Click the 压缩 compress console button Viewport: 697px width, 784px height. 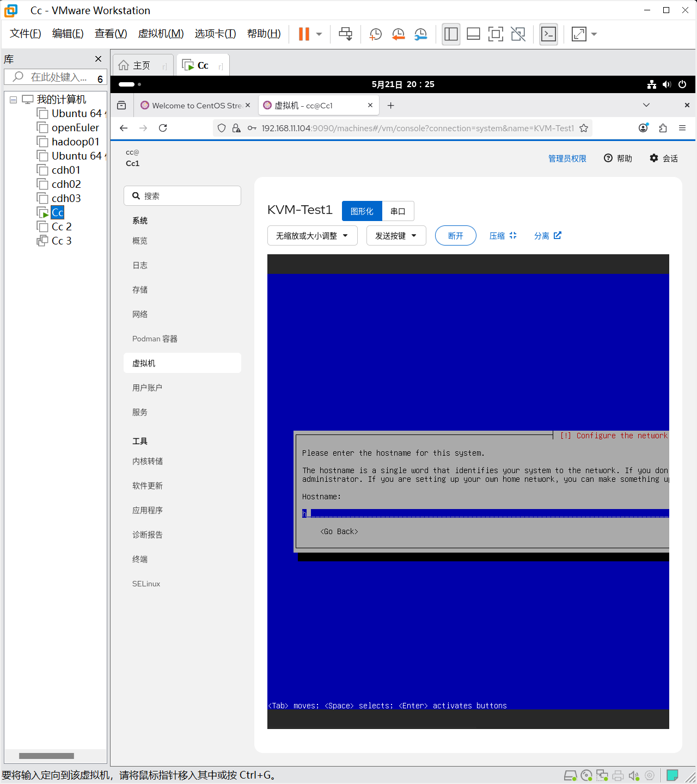pyautogui.click(x=503, y=236)
